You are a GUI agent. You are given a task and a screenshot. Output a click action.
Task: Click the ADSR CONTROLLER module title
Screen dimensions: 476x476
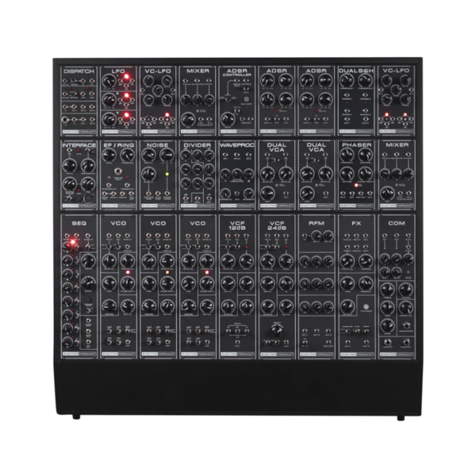[x=237, y=72]
